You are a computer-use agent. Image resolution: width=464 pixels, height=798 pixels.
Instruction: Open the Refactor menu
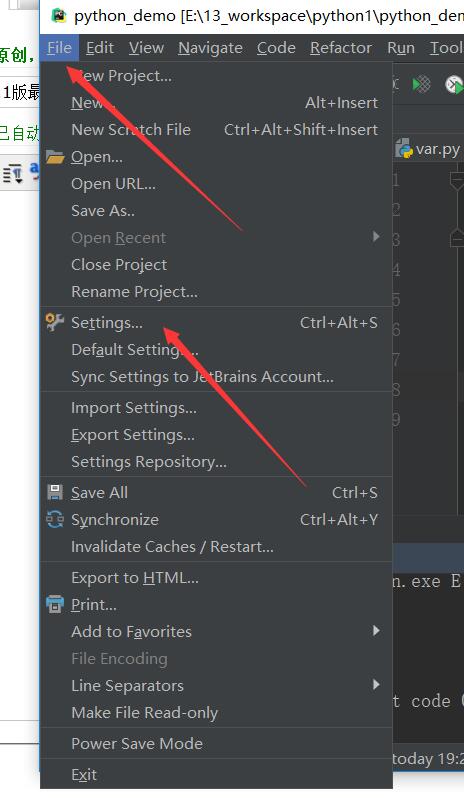pyautogui.click(x=341, y=48)
